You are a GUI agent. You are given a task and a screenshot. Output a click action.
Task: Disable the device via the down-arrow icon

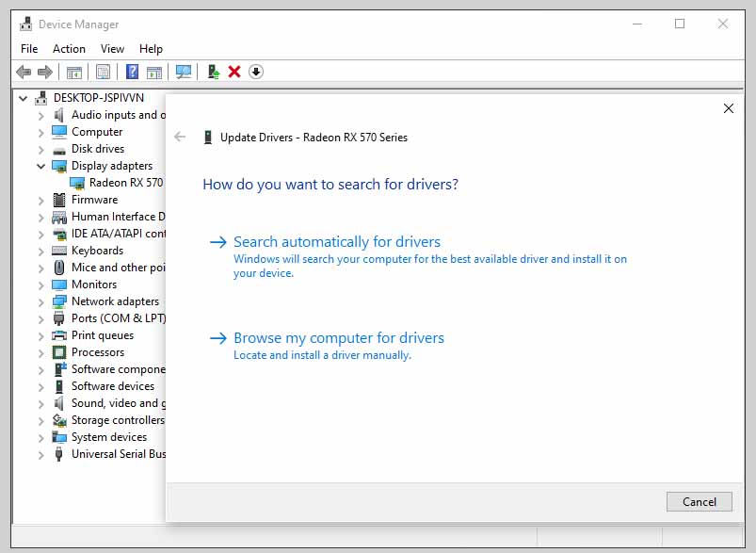[x=255, y=72]
